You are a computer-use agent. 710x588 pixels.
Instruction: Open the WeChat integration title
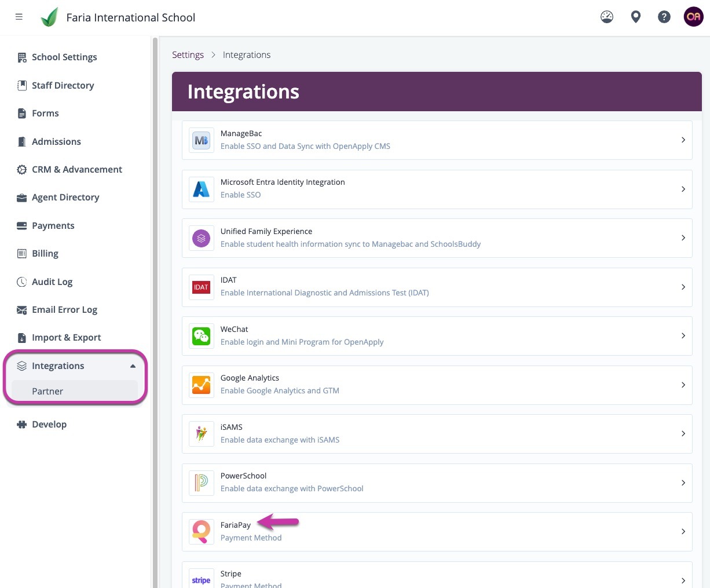coord(234,330)
